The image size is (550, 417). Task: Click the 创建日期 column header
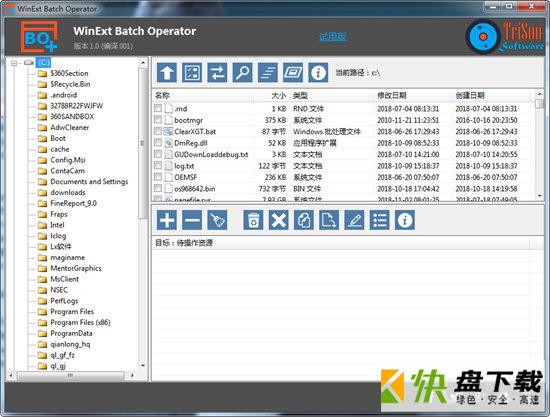[x=470, y=95]
